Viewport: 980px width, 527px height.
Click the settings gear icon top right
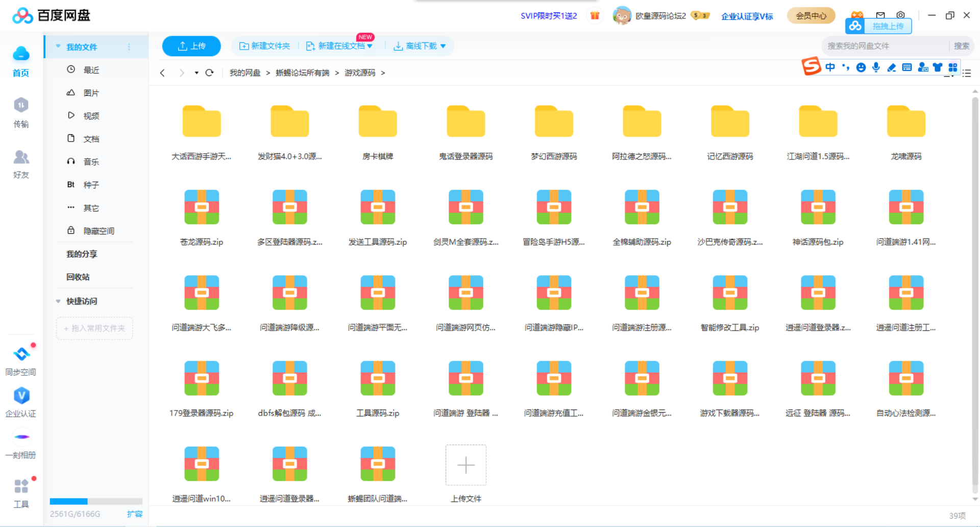901,15
